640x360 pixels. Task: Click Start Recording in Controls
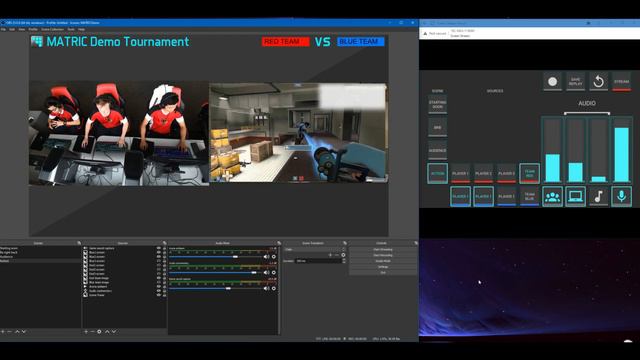coord(383,255)
